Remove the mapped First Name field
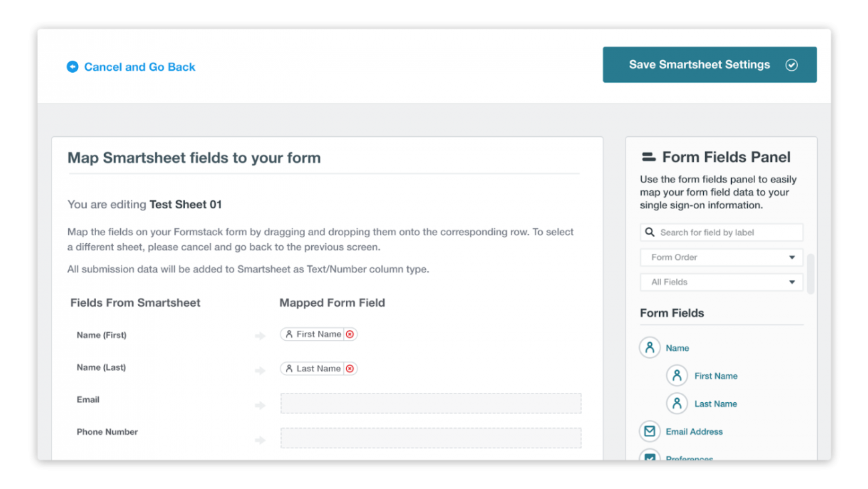The image size is (868, 489). tap(350, 334)
